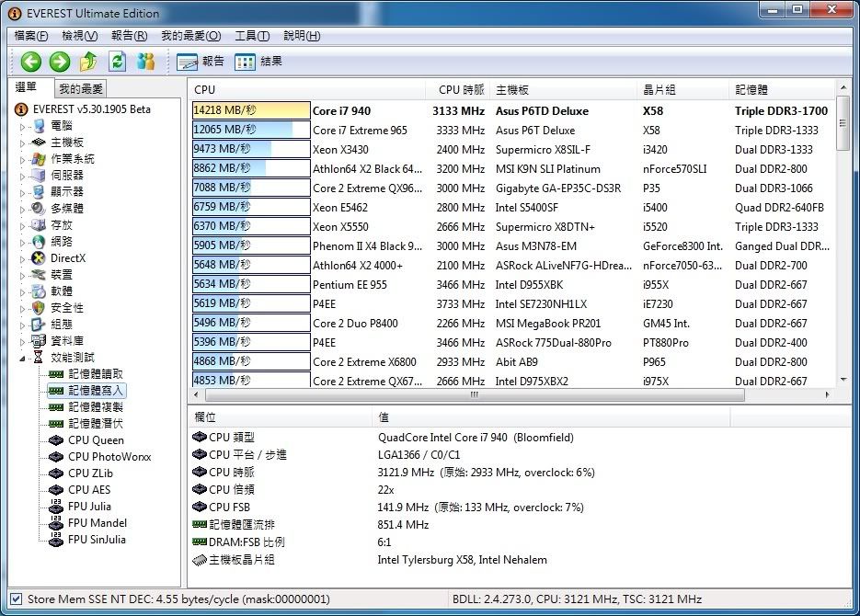Open the 結果 results toolbar button

point(258,62)
